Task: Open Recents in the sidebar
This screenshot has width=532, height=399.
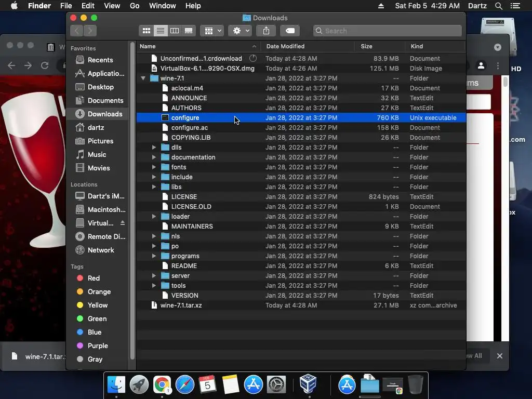Action: (98, 60)
